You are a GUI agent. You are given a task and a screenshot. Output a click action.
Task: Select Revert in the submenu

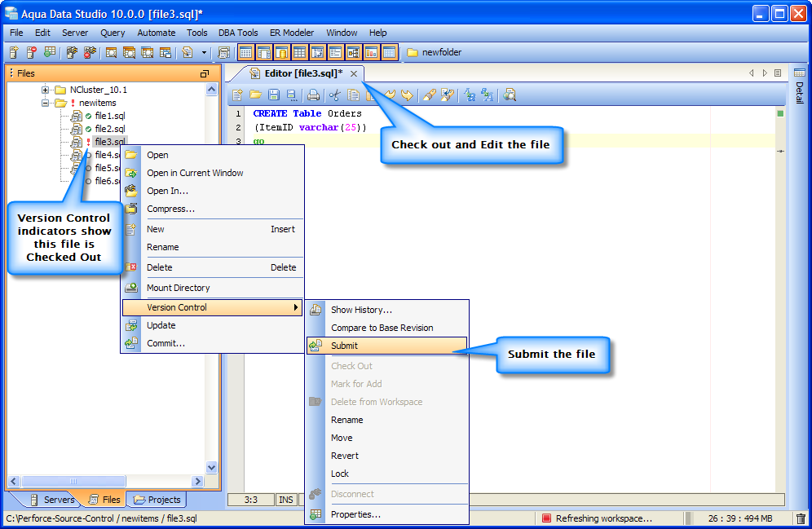(x=386, y=456)
